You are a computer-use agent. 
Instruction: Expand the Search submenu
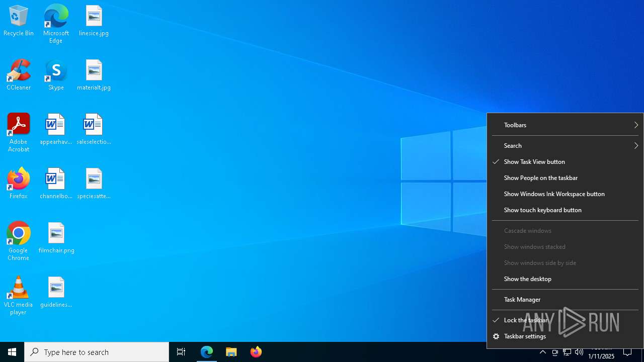[x=565, y=146]
